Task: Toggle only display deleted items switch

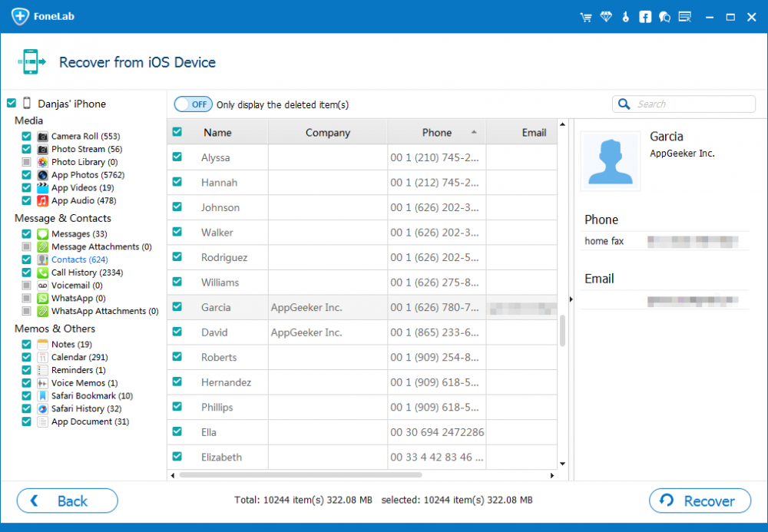Action: (193, 104)
